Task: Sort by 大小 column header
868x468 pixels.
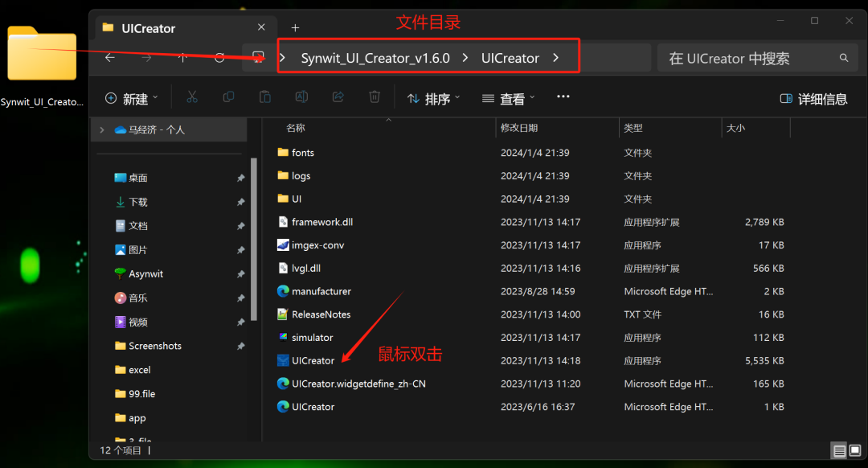Action: pos(735,128)
